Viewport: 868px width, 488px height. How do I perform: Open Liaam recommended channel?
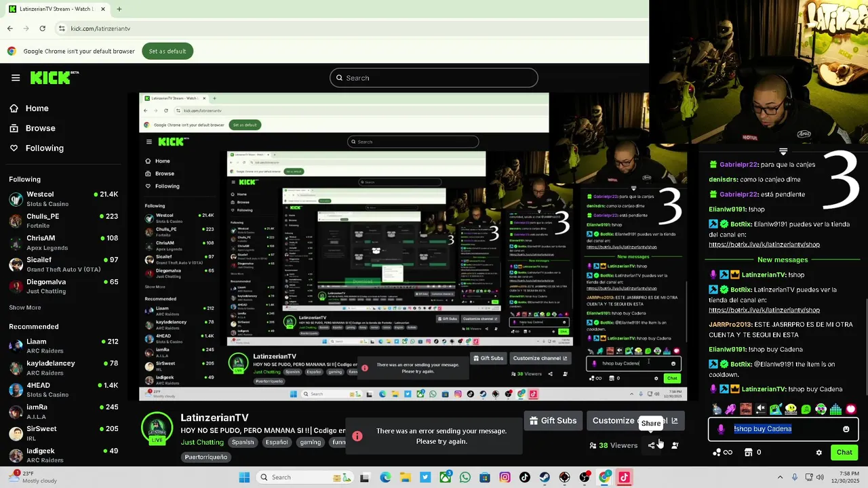click(x=64, y=346)
